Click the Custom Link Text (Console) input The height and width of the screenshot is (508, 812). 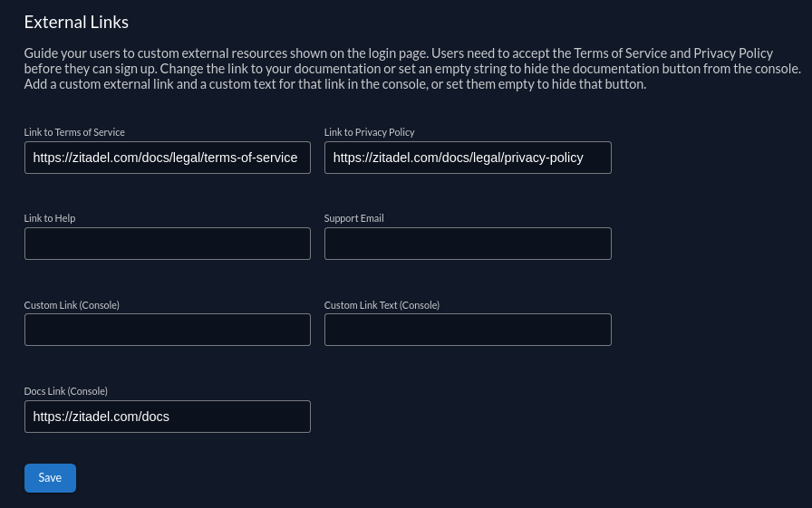(467, 330)
